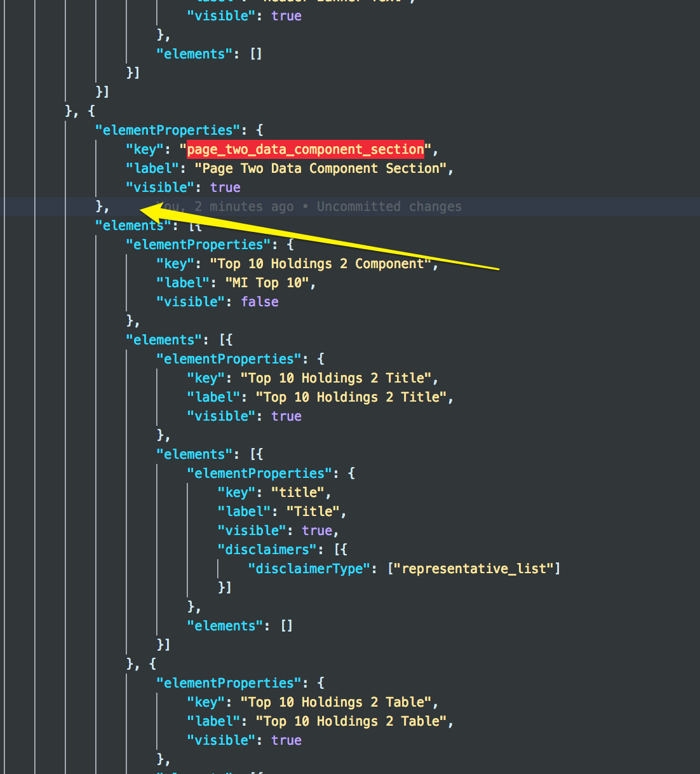Select the "Page Two Data Component Section" label string
This screenshot has height=774, width=700.
coord(321,168)
